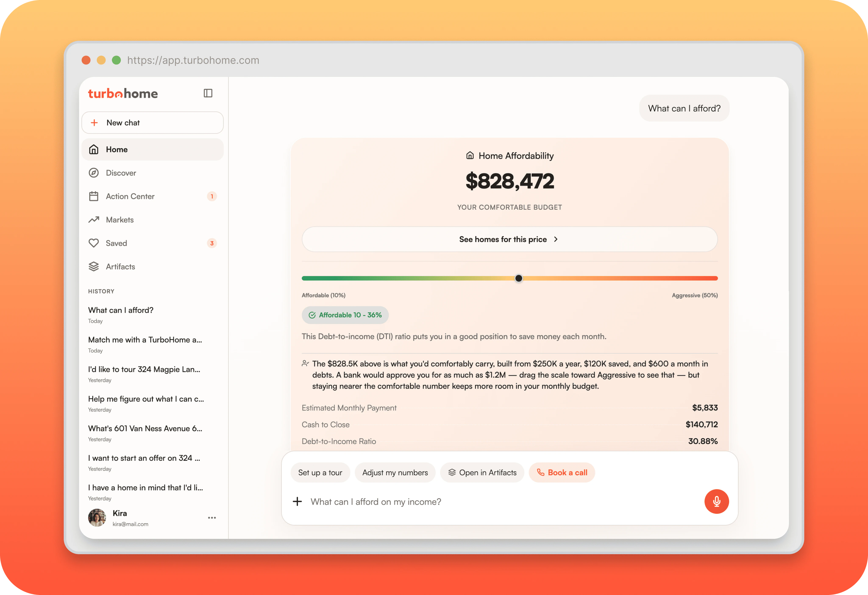Screen dimensions: 868x595
Task: Click Book a call
Action: [562, 472]
